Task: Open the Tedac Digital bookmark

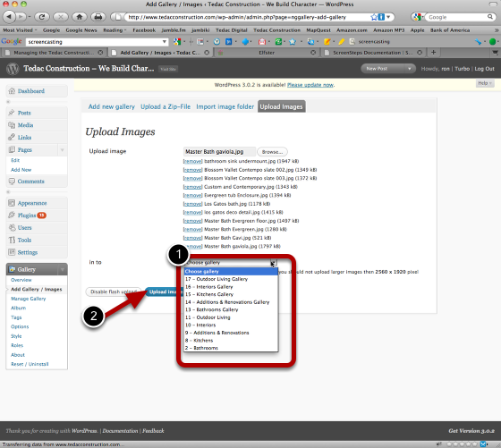Action: click(232, 30)
